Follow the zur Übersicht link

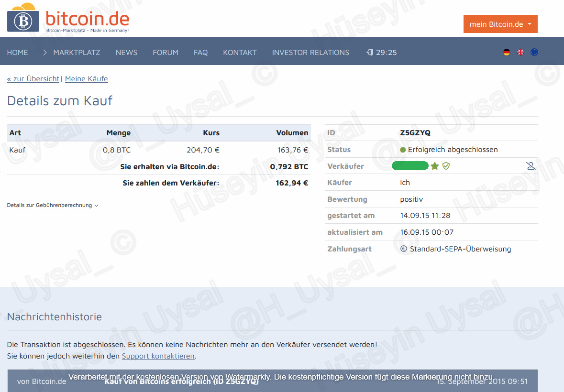point(33,79)
